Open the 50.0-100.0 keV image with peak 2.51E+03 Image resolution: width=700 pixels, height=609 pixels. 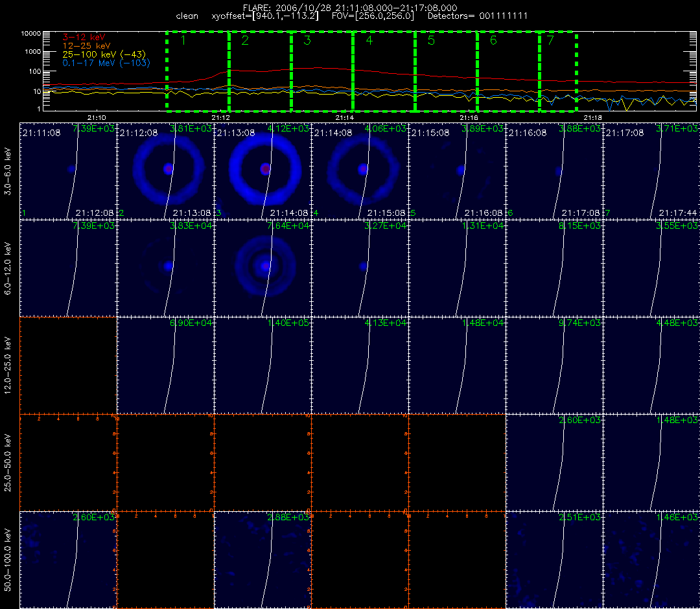tap(554, 560)
